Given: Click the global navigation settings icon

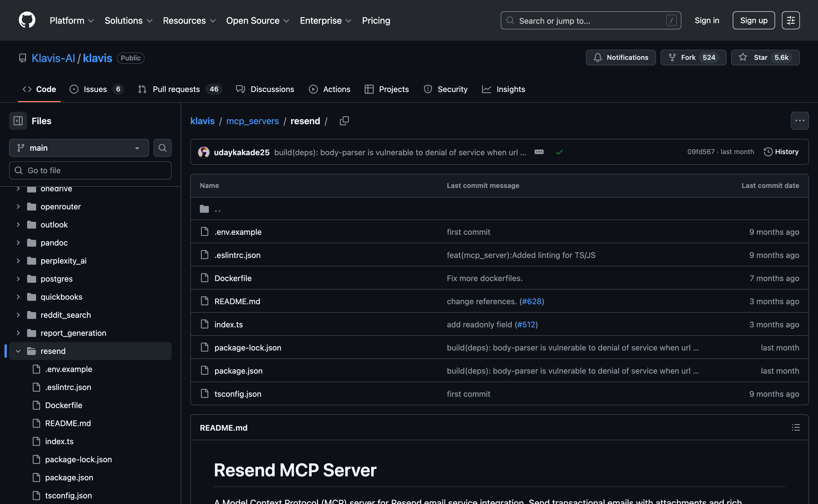Looking at the screenshot, I should (x=790, y=20).
